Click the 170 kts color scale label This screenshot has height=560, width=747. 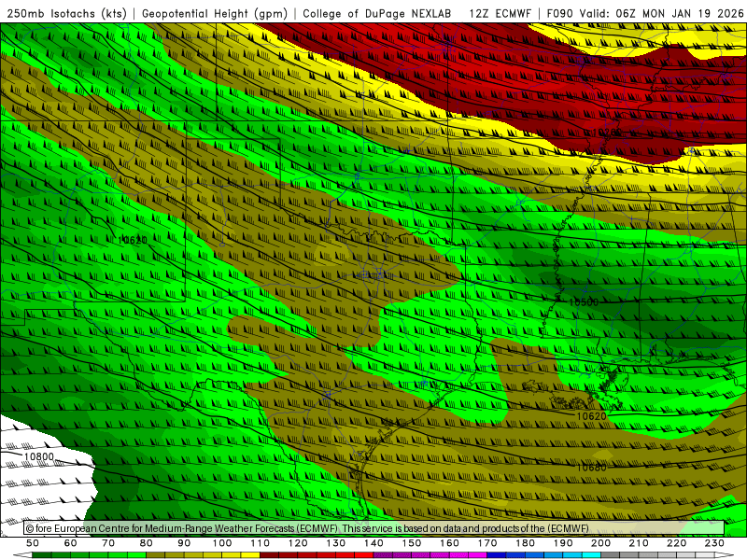(487, 543)
